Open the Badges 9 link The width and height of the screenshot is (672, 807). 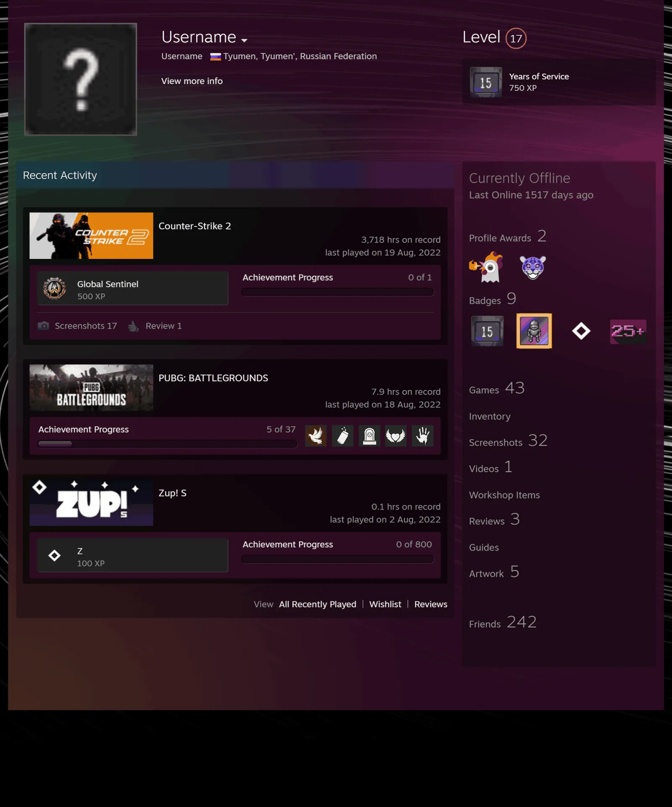click(x=493, y=299)
